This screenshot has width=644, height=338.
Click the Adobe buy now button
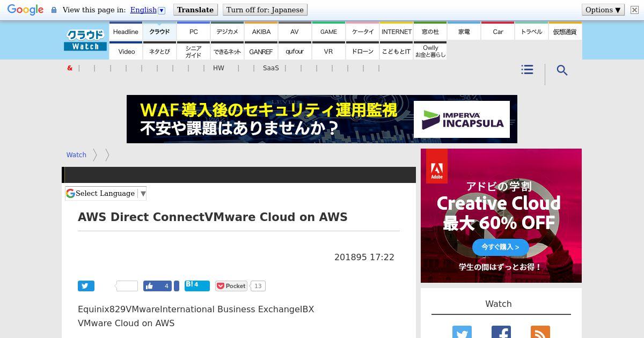[500, 247]
